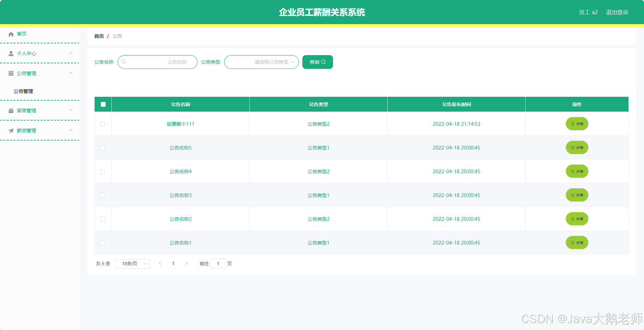
Task: Click the 2022-04-18 21:14:53 timestamp cell
Action: coord(457,124)
